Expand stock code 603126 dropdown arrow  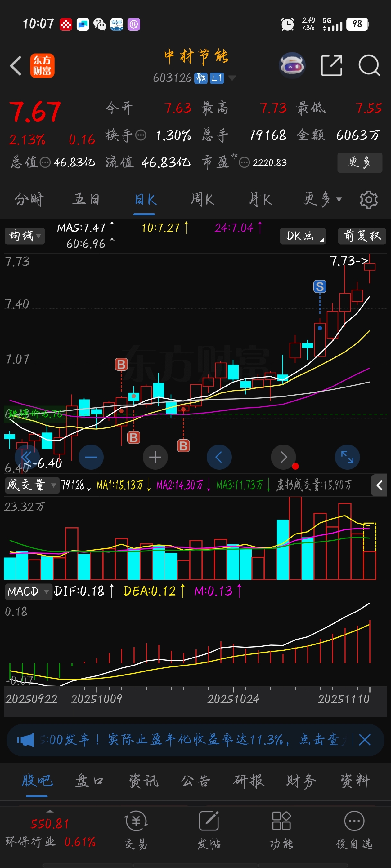point(232,78)
